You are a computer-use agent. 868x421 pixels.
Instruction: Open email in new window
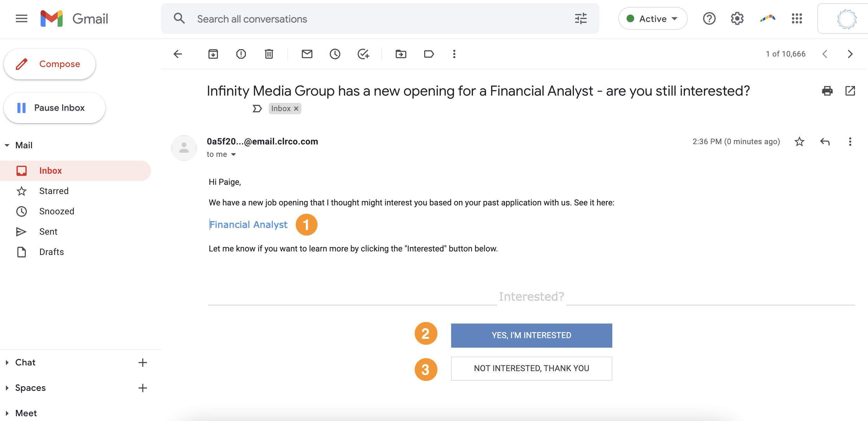click(850, 91)
